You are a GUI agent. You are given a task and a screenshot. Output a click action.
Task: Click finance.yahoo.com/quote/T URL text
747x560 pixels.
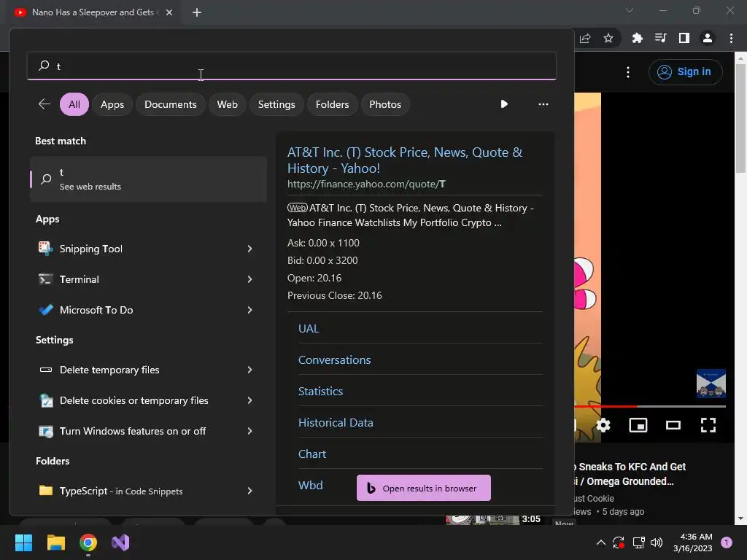point(366,184)
